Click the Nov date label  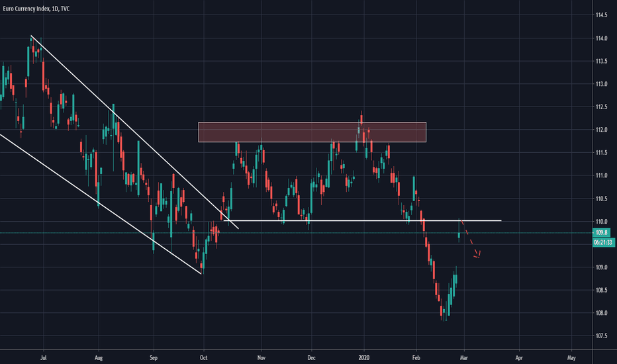(261, 357)
